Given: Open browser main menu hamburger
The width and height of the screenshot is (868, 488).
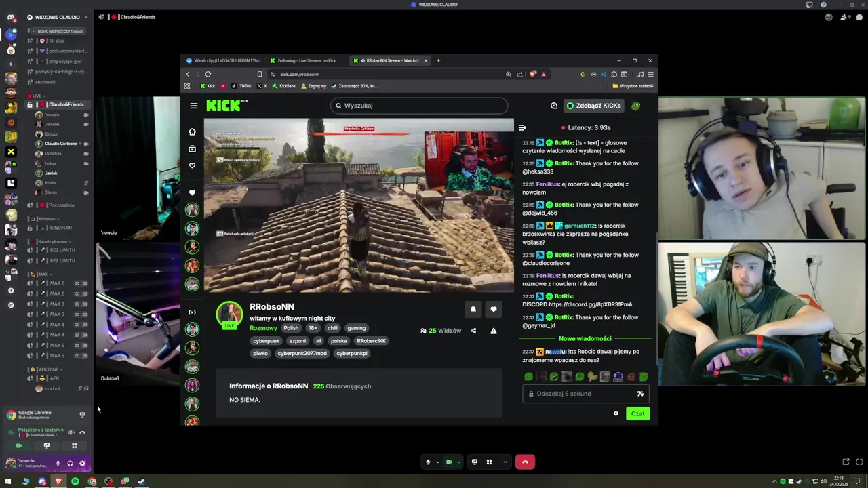Looking at the screenshot, I should point(650,74).
